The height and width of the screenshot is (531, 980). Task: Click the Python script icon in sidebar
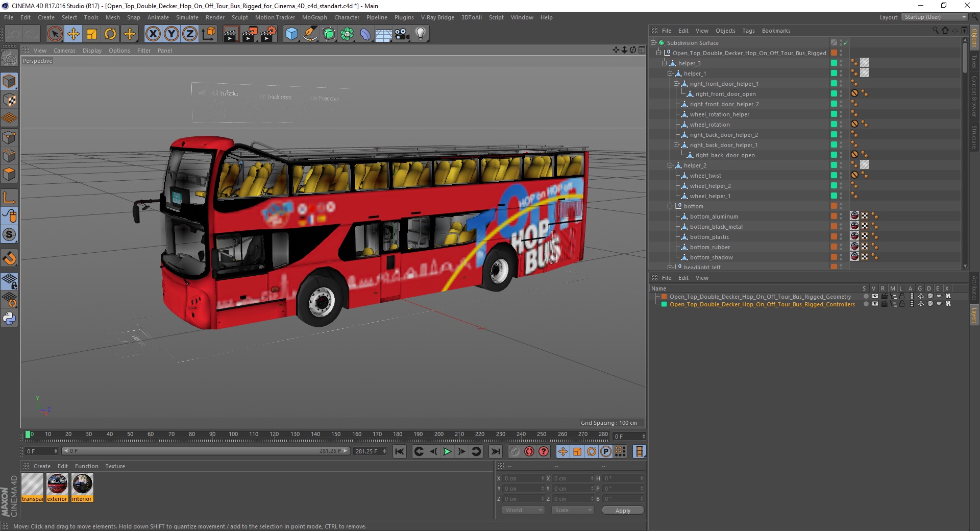pos(9,319)
